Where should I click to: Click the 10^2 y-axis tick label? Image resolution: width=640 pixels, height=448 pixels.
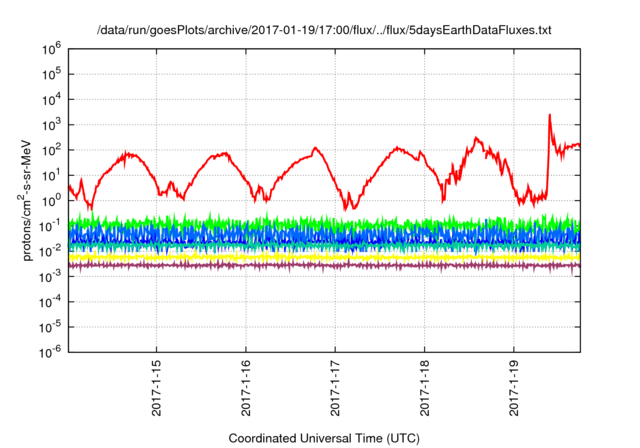51,151
